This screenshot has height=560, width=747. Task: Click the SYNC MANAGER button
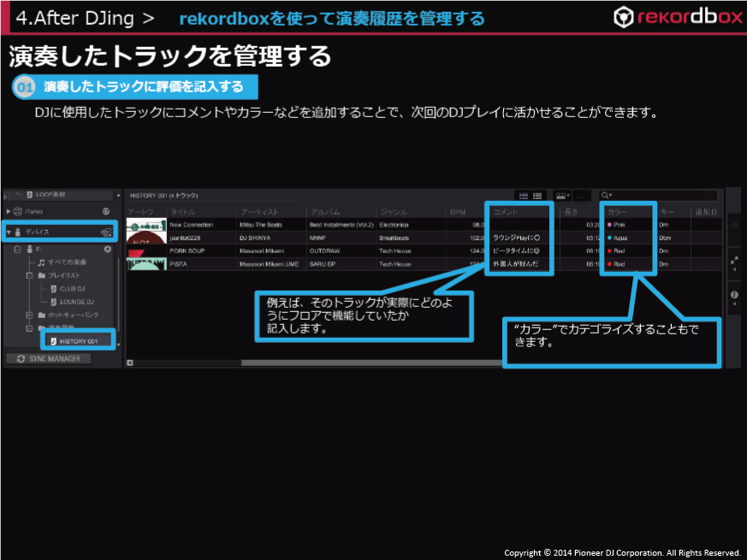click(48, 358)
